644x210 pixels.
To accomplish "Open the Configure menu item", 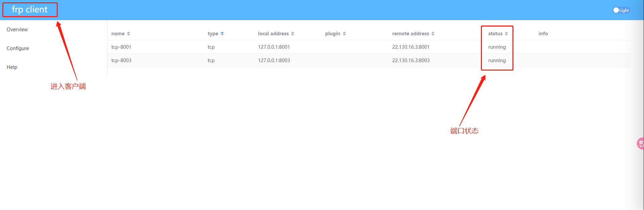I will [x=18, y=48].
